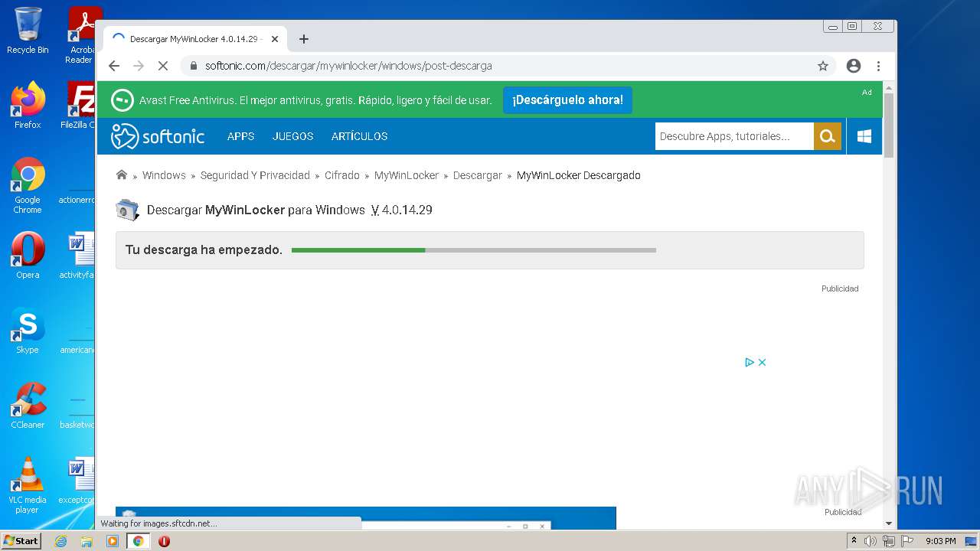Close the ad with the X icon
Image resolution: width=980 pixels, height=551 pixels.
pos(763,362)
